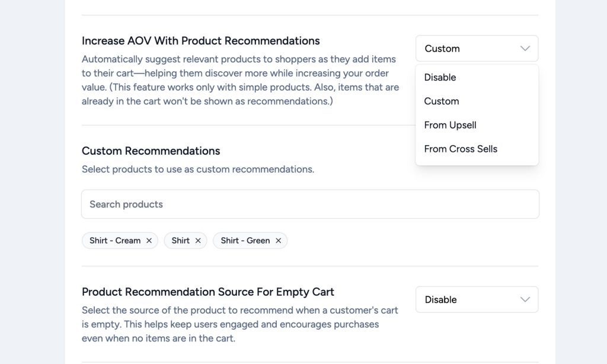Image resolution: width=607 pixels, height=364 pixels.
Task: Click the Increase AOV With Product Recommendations heading
Action: click(x=200, y=41)
